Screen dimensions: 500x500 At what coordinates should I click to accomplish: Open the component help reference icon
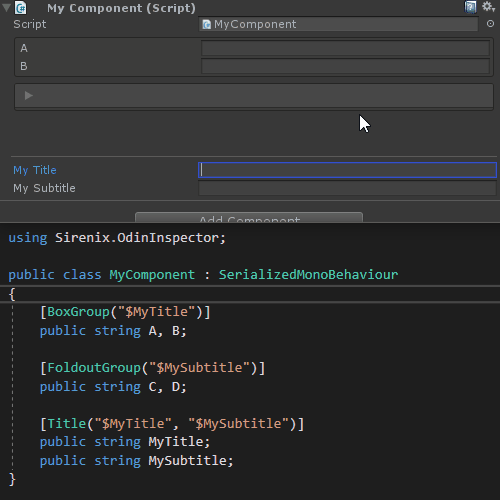click(470, 7)
